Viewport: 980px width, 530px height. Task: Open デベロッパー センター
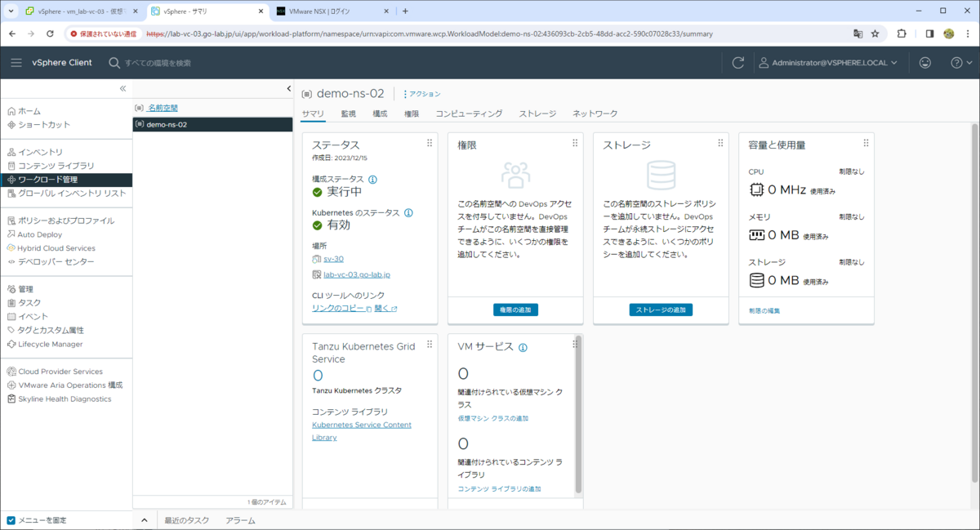(x=56, y=261)
